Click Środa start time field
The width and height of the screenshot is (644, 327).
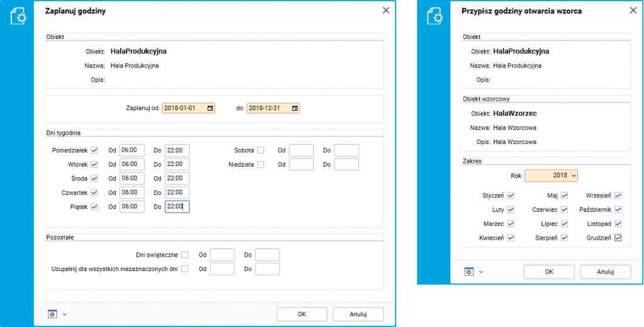tap(132, 179)
